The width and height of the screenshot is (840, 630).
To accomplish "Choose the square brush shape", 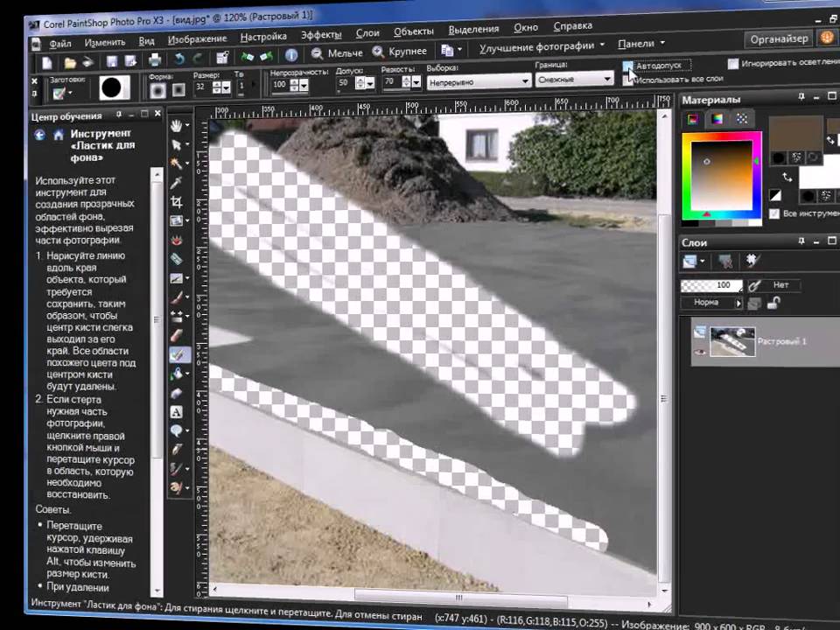I will [x=178, y=89].
